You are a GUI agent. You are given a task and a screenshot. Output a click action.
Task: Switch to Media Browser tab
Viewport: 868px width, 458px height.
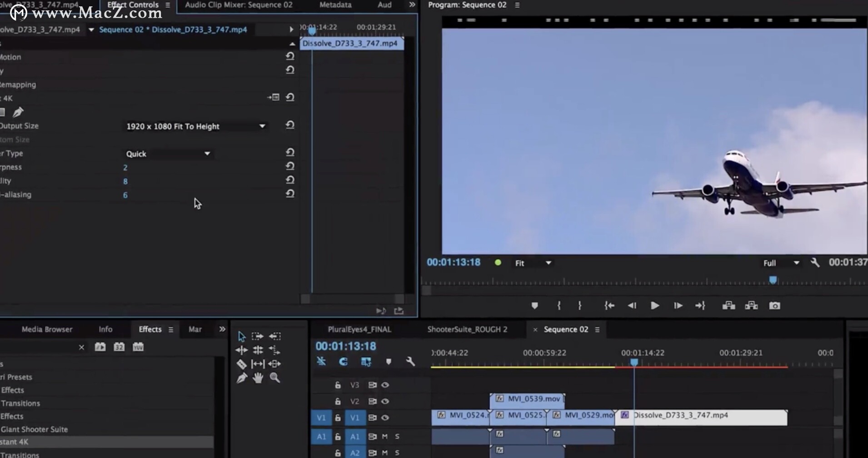[x=47, y=329]
